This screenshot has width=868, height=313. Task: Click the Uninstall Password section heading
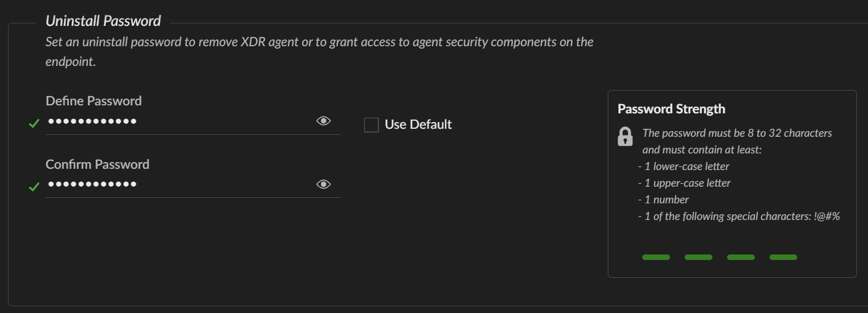point(103,21)
